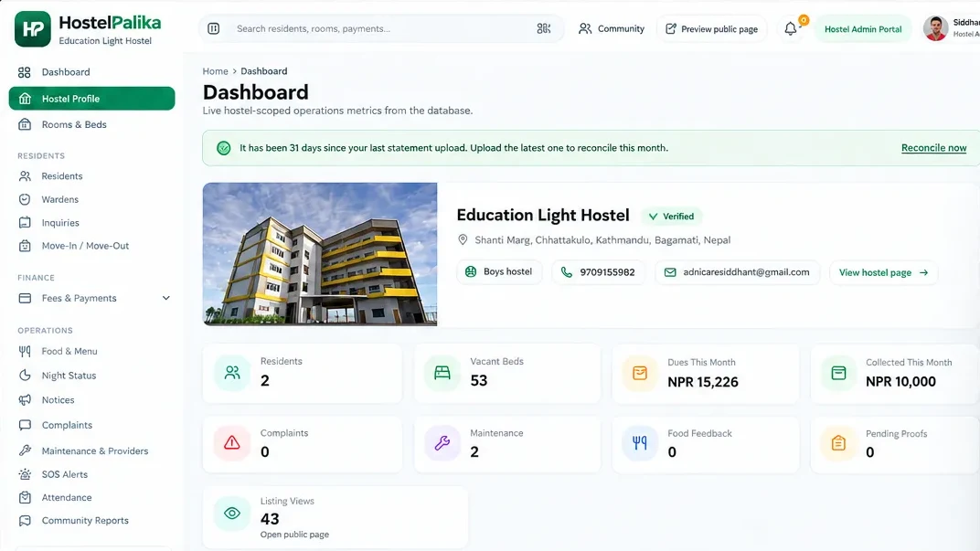The image size is (980, 551).
Task: Click the Residents people icon in sidebar
Action: [x=25, y=176]
